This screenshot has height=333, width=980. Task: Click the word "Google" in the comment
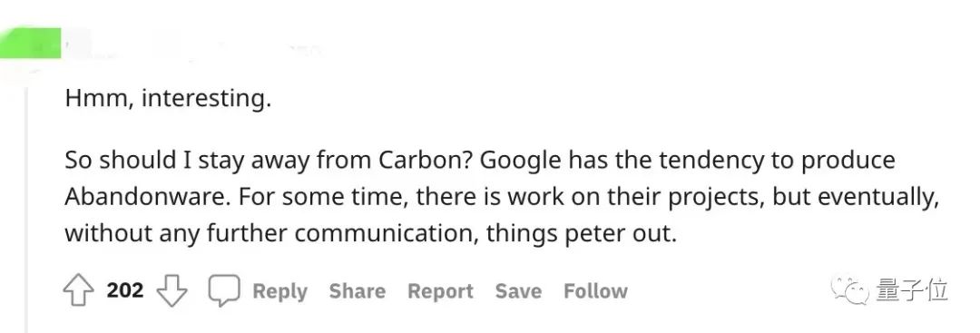pos(521,161)
